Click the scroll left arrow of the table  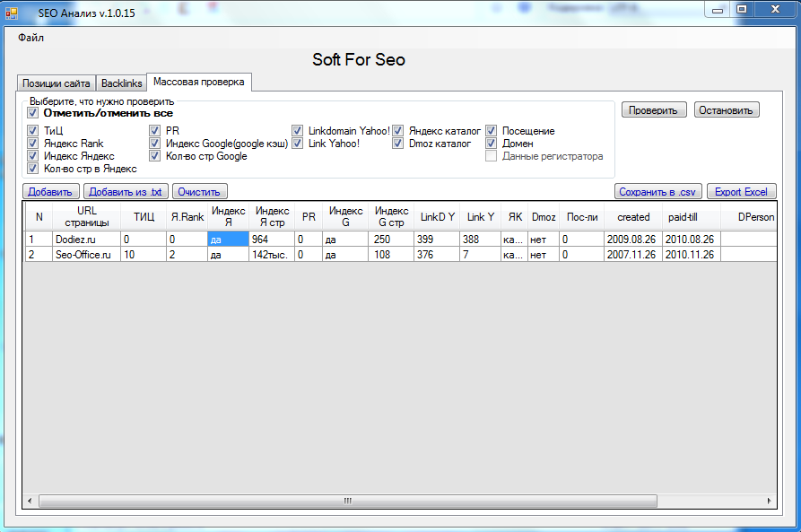pyautogui.click(x=30, y=501)
